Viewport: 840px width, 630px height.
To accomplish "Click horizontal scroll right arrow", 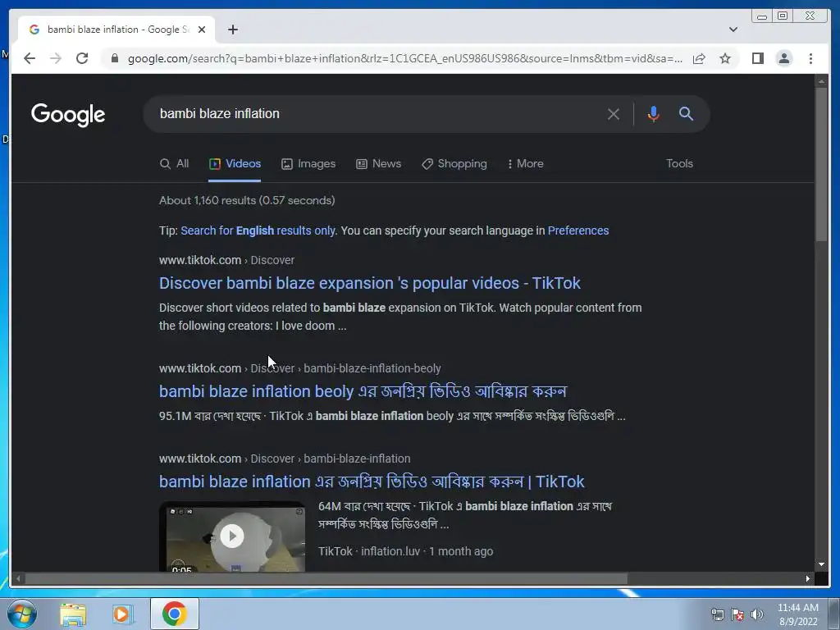I will 808,578.
